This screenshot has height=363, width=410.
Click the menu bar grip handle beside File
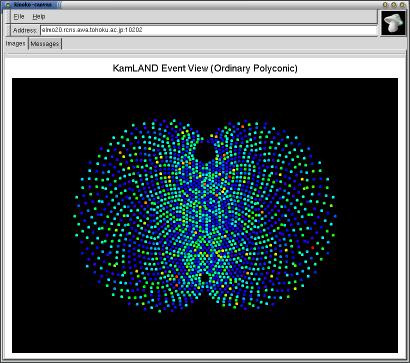(8, 17)
